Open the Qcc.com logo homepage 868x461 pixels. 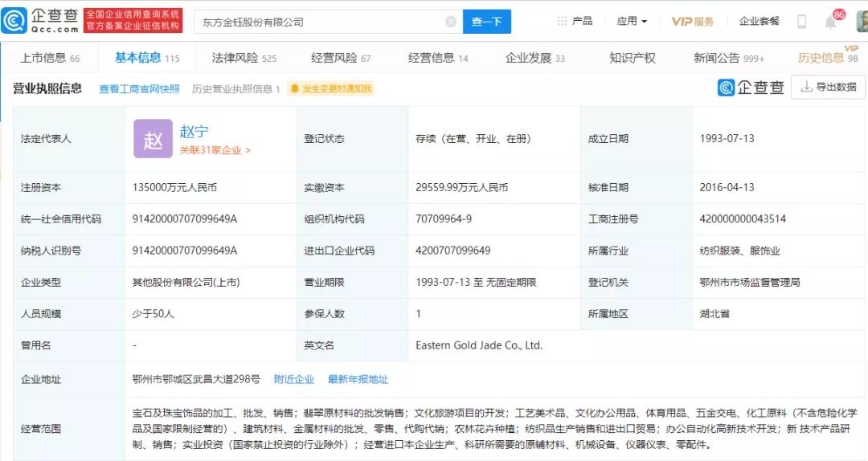point(40,20)
